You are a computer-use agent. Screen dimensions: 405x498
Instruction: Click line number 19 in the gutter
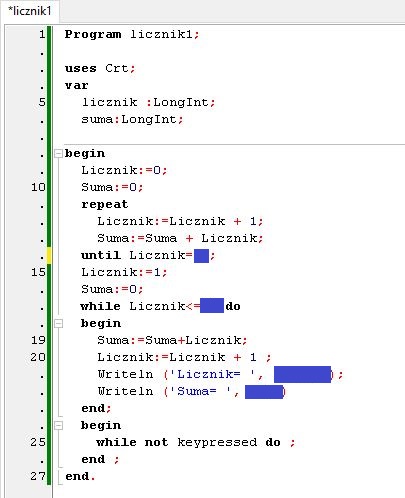[38, 340]
